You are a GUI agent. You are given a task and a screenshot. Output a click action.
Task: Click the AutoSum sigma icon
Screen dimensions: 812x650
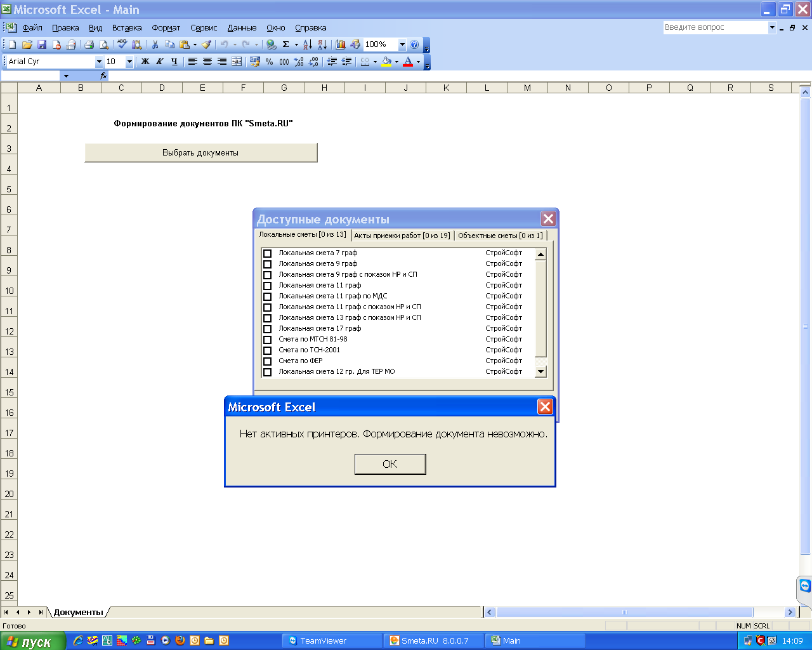(285, 44)
